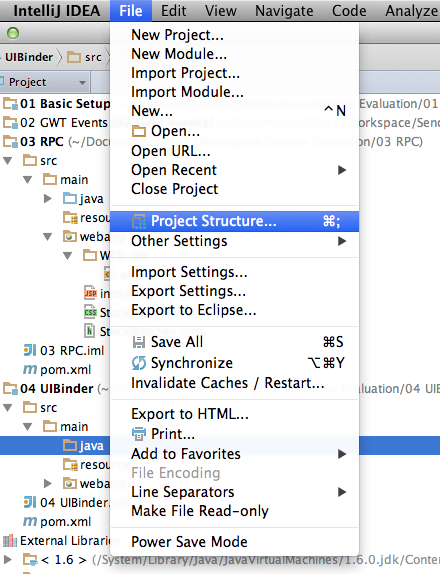Screen dimensions: 440x574
Task: Click the 03 RPC.iml module file icon
Action: pyautogui.click(x=30, y=350)
